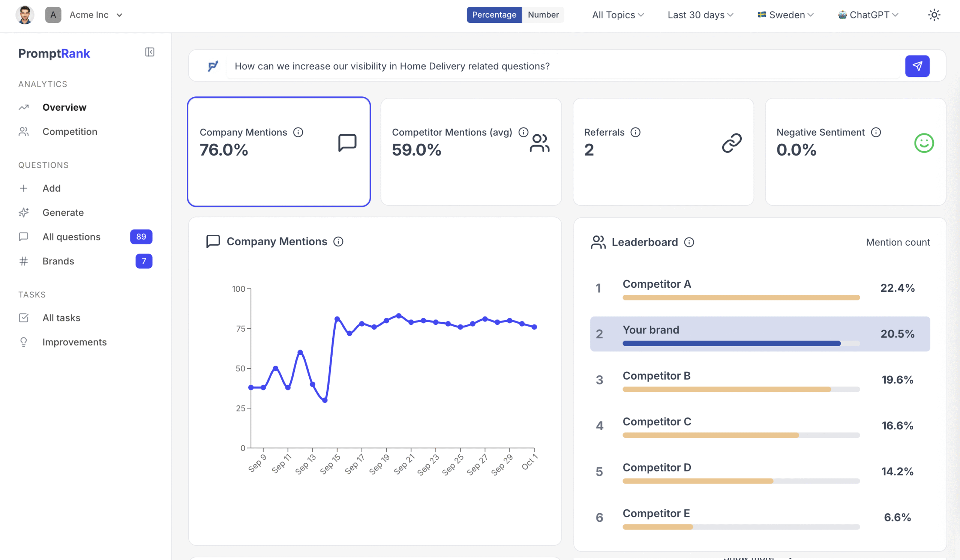Click info icon on Company Mentions card
The image size is (960, 560).
[298, 132]
